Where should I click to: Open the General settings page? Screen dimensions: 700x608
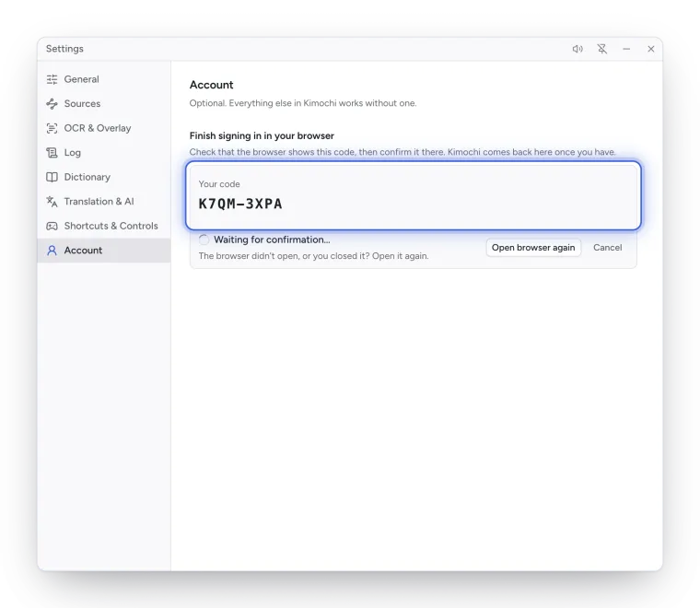pos(104,79)
